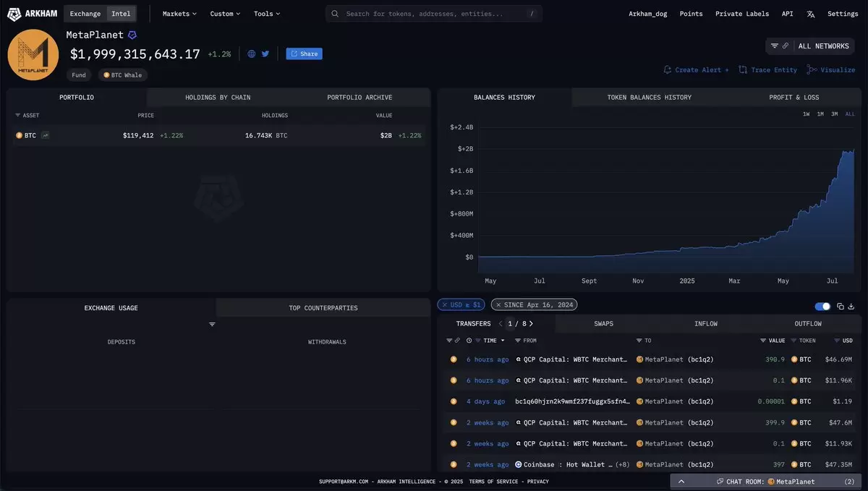Click the VALUE column filter icon
Screen dimensions: 868x491
point(764,341)
